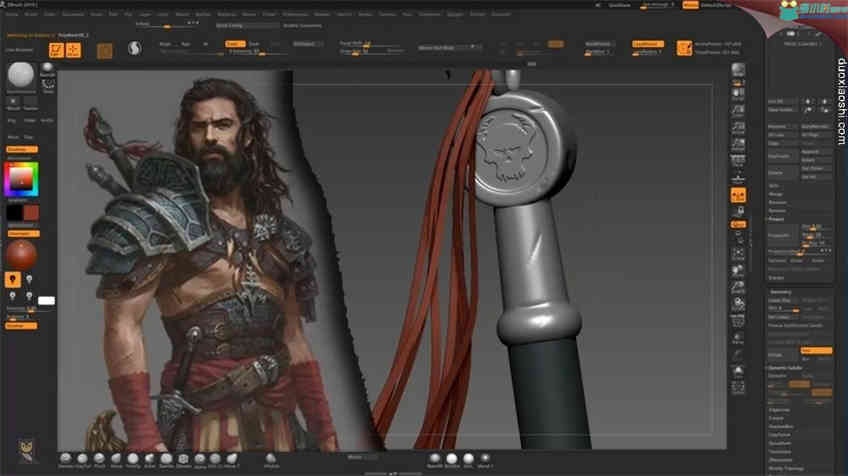Click the Duplicate subtool button
Screen dimensions: 848x476
(782, 156)
